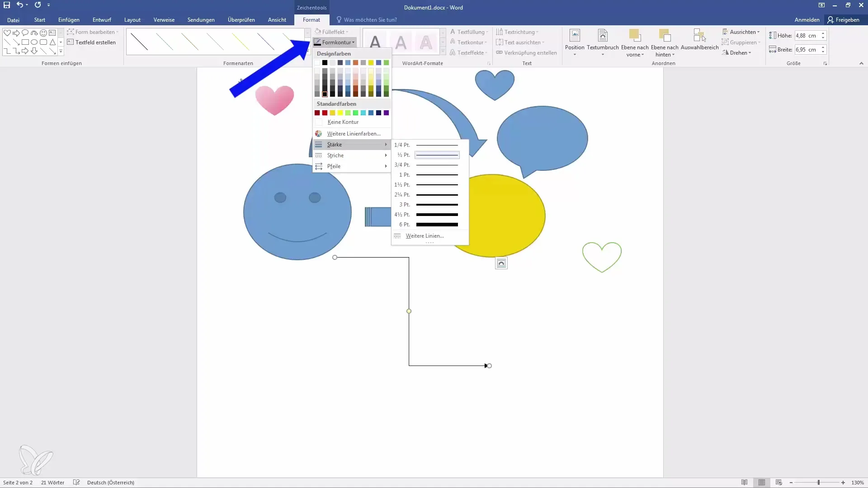This screenshot has width=868, height=488.
Task: Click Ebene nach hinten button
Action: coord(665,42)
